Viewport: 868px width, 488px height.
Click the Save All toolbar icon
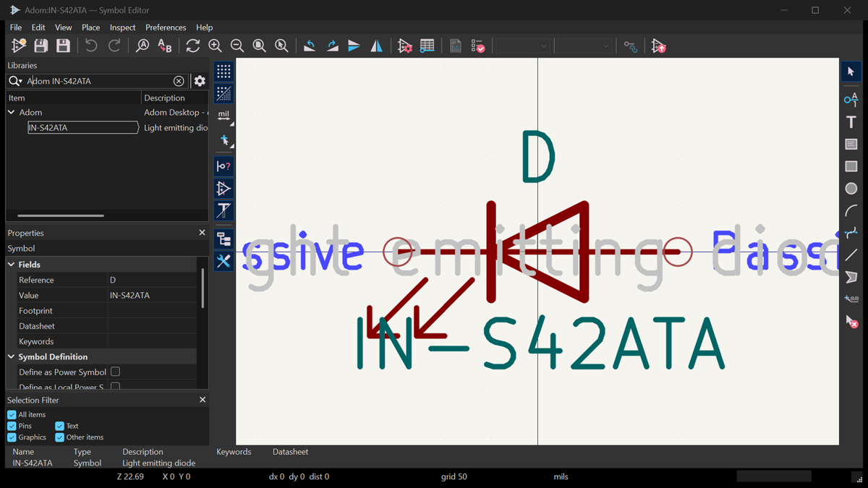click(x=64, y=46)
